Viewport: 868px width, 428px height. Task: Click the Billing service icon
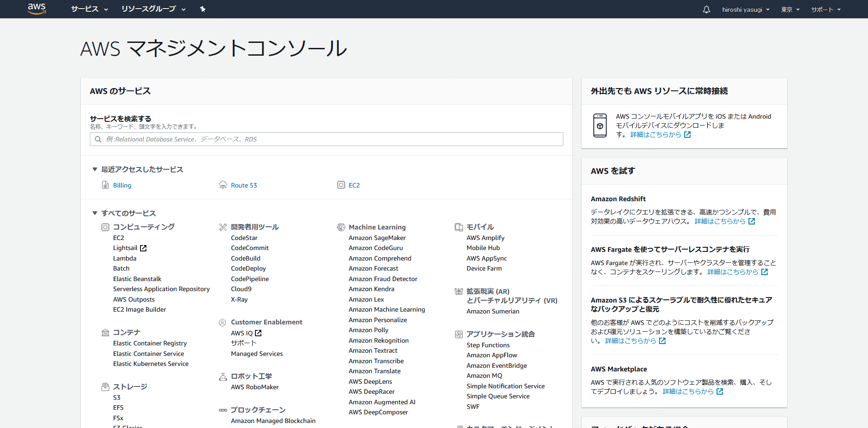105,185
